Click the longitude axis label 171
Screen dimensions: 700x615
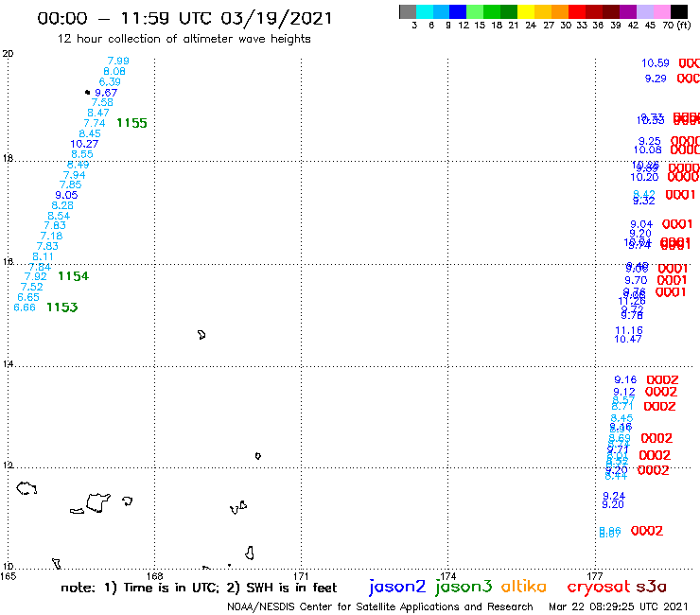[301, 576]
